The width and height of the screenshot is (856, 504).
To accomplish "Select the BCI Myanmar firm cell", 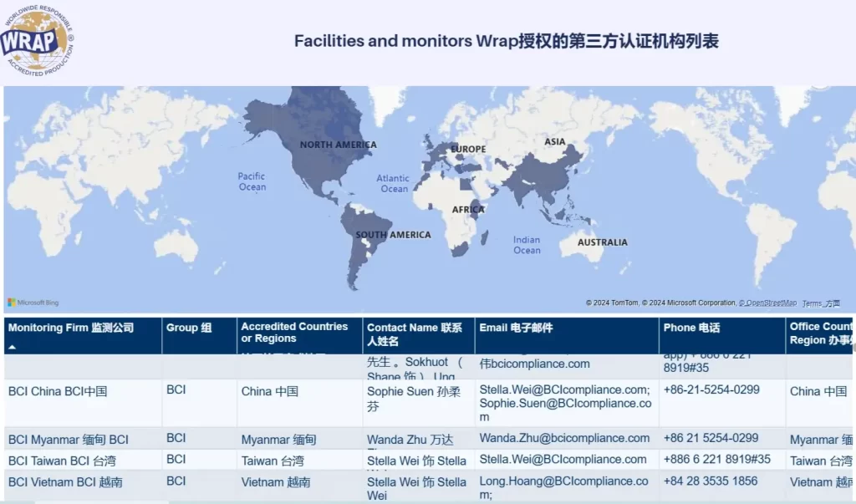I will click(69, 440).
